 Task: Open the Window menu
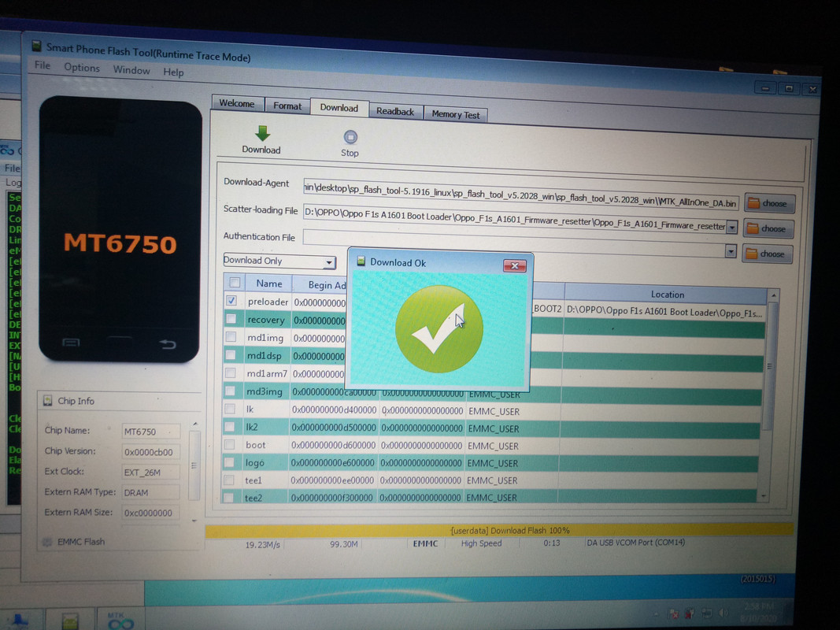pos(131,70)
